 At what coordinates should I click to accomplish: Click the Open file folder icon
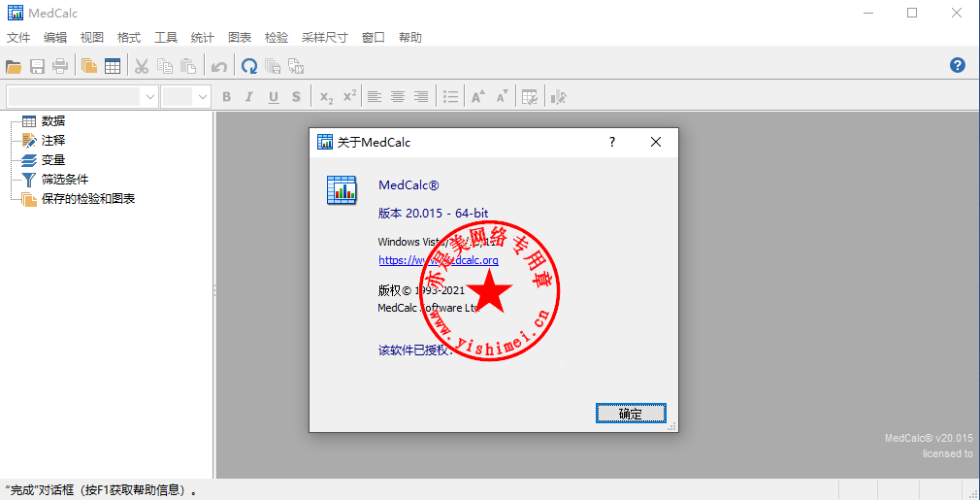pos(14,66)
